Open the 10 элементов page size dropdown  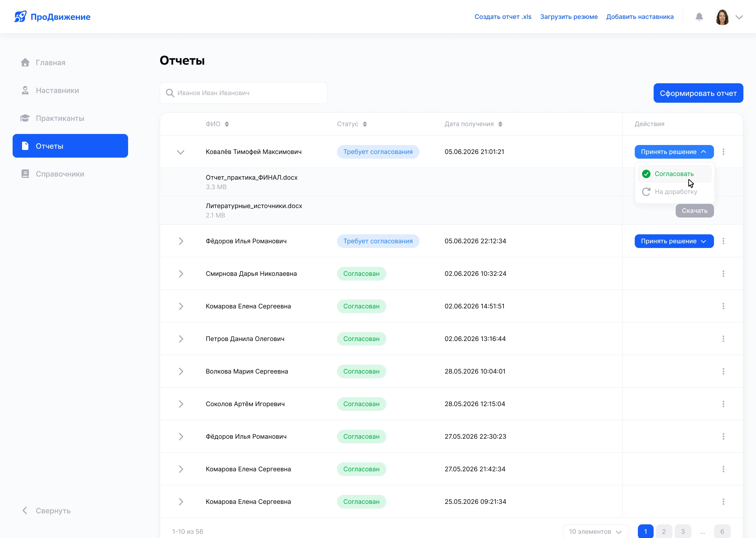coord(596,531)
